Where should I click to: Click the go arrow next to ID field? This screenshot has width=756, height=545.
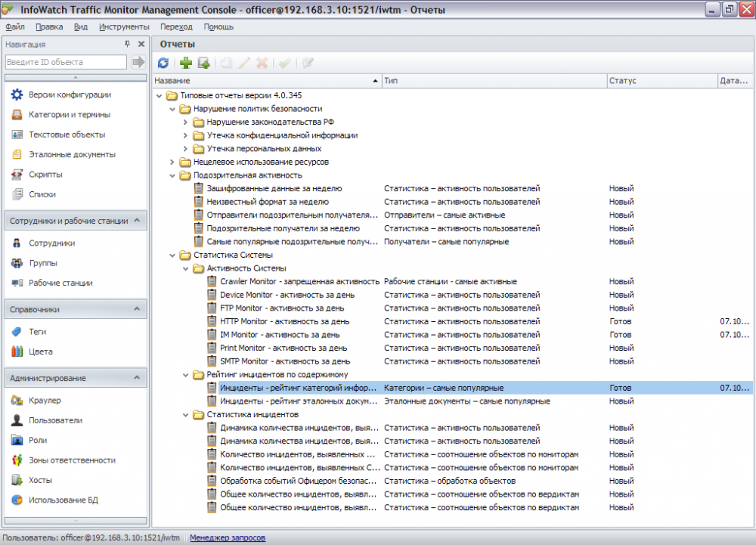[138, 62]
